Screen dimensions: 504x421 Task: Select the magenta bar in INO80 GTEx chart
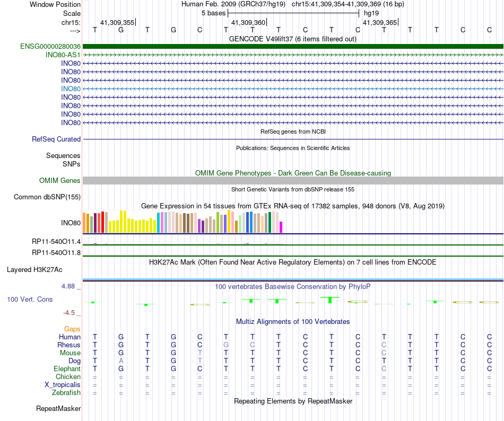pos(281,227)
